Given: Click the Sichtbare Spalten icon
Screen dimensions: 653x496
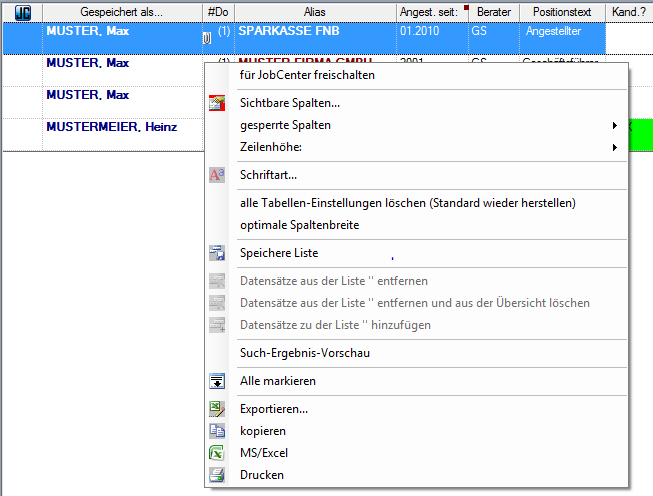Looking at the screenshot, I should click(x=217, y=103).
